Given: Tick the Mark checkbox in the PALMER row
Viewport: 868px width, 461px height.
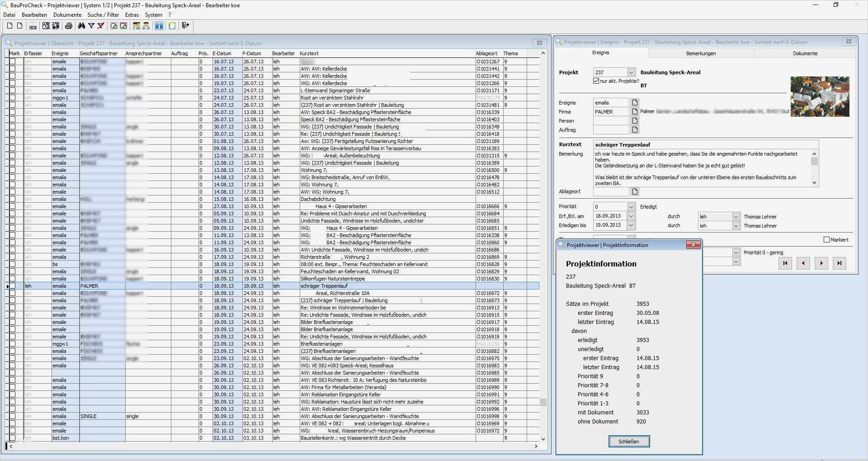Looking at the screenshot, I should [x=13, y=286].
